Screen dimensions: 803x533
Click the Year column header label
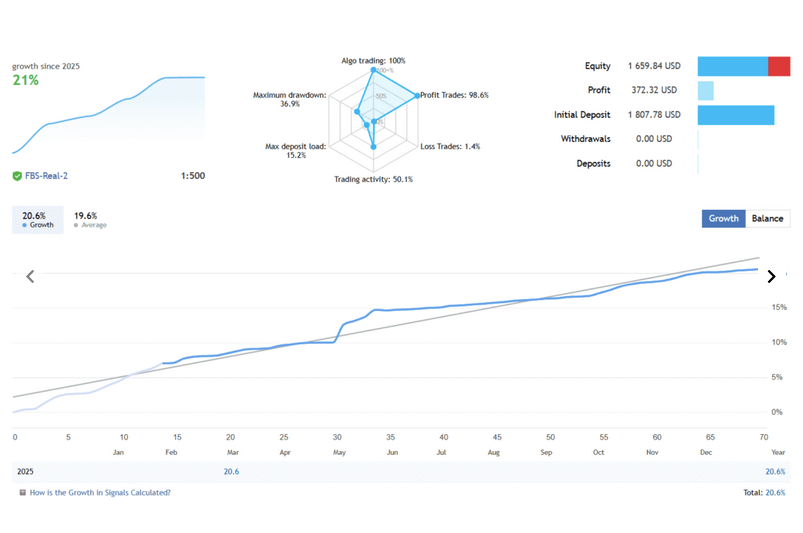[x=778, y=453]
